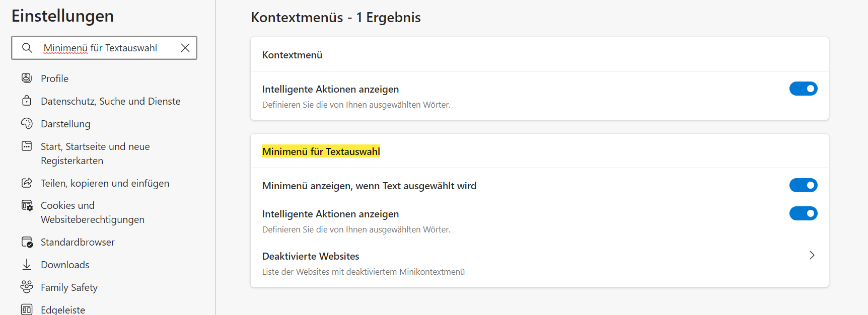Expand Deaktivierte Websites chevron arrow
The image size is (868, 315).
(812, 255)
